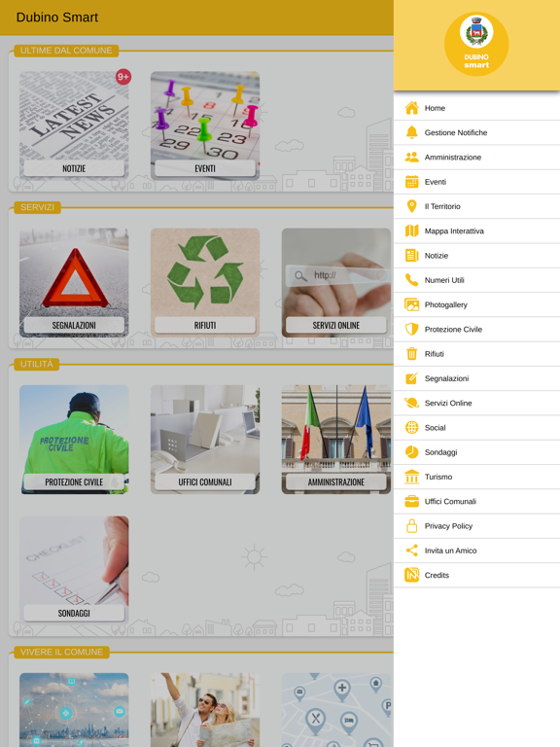Tap Invita un Amico menu entry
The height and width of the screenshot is (747, 560).
coord(476,551)
